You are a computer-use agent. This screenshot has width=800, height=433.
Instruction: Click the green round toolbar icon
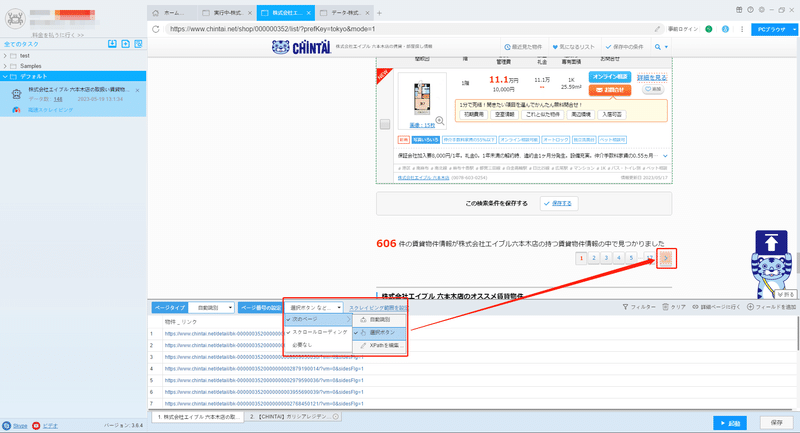(709, 29)
